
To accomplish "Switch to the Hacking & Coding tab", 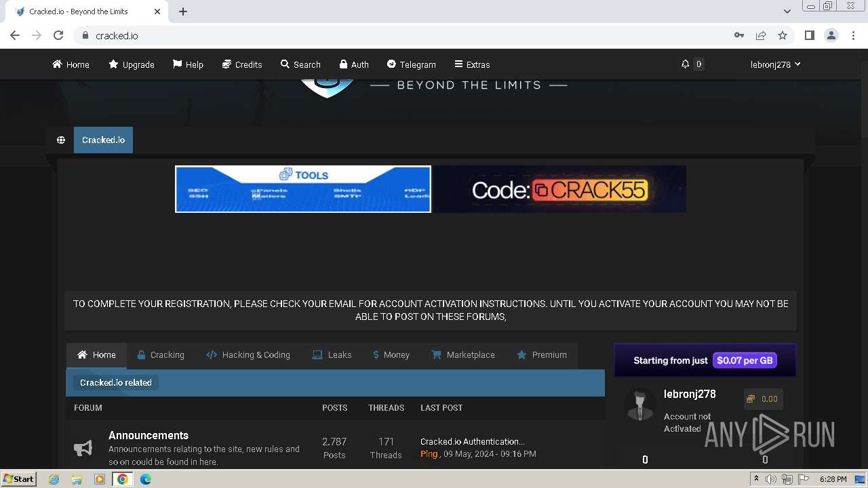I will click(x=248, y=354).
